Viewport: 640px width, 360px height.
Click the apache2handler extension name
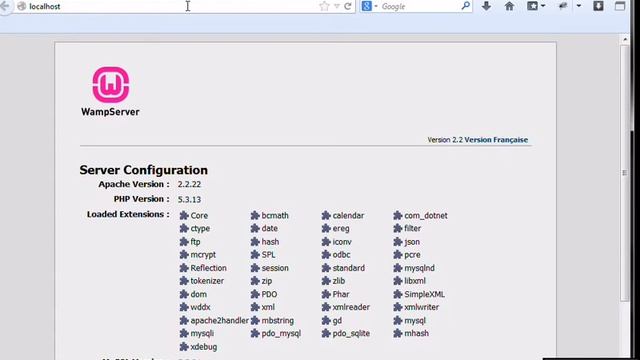(219, 320)
